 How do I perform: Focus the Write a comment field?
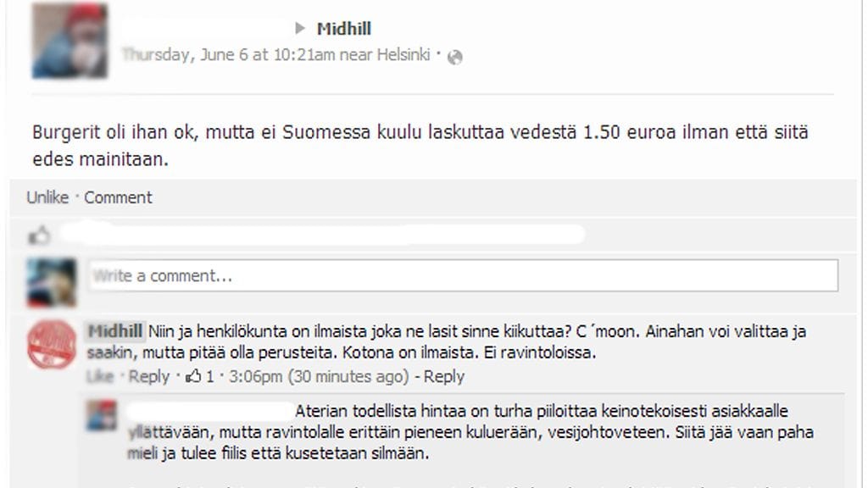[x=463, y=275]
